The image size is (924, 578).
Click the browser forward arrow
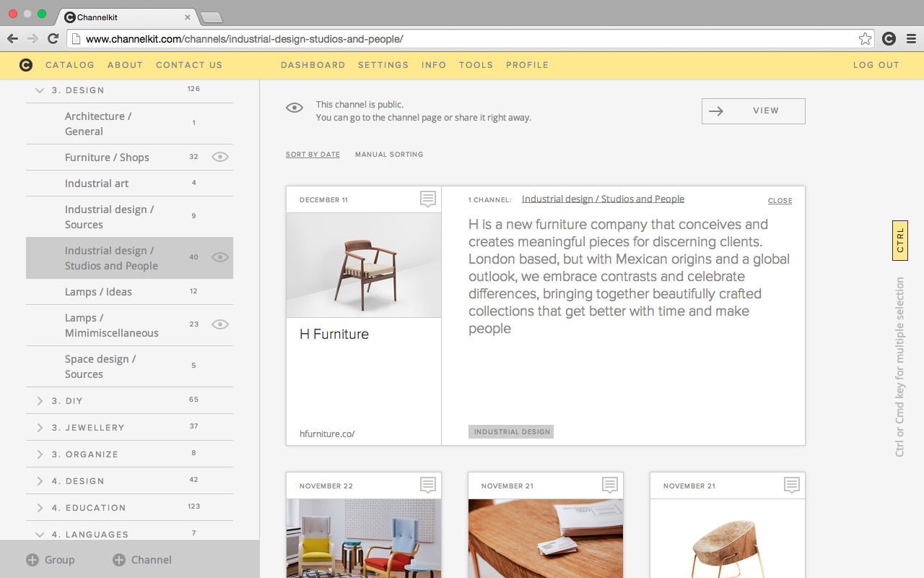(x=32, y=39)
